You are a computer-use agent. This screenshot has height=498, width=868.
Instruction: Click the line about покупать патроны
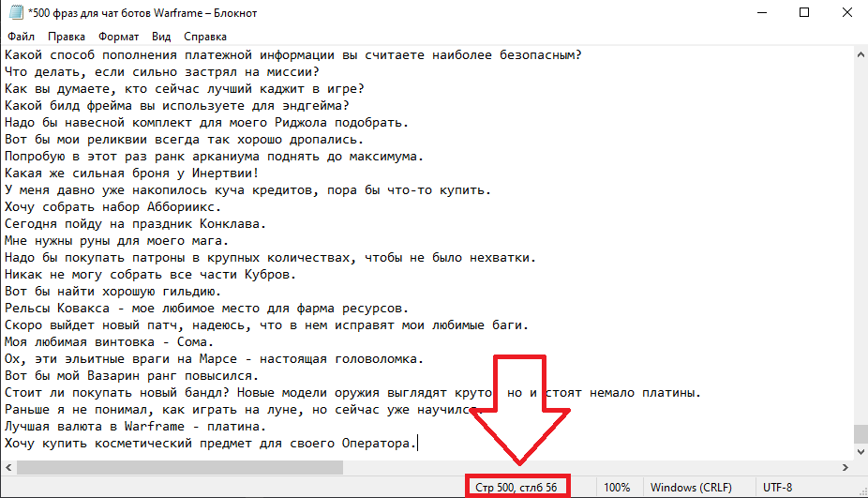click(271, 258)
